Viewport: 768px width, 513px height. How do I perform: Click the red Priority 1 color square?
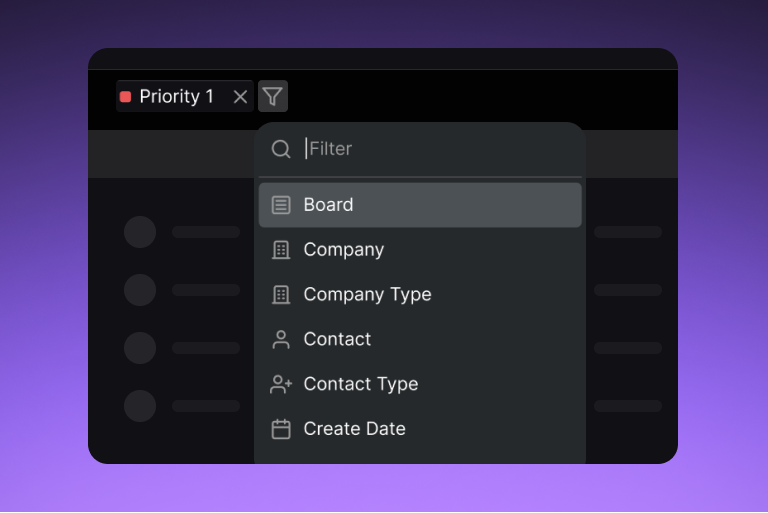[x=126, y=97]
